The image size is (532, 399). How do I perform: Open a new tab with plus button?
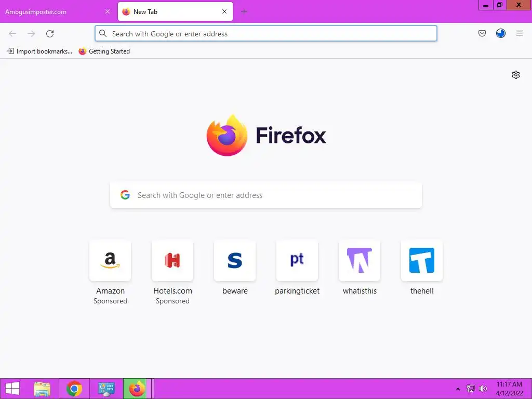(244, 12)
